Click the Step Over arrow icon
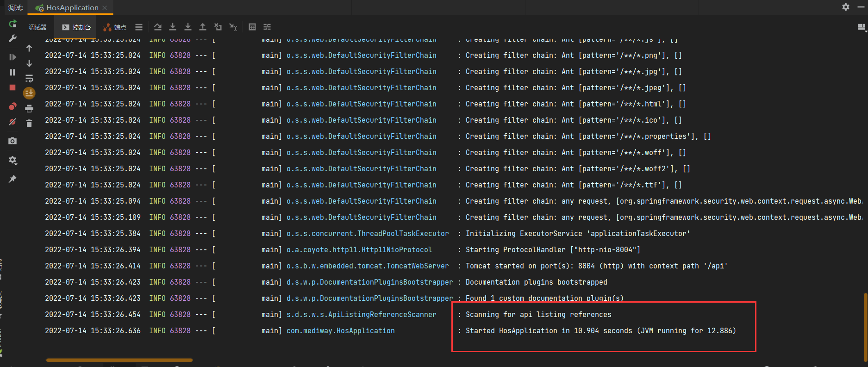This screenshot has height=367, width=868. pyautogui.click(x=157, y=27)
